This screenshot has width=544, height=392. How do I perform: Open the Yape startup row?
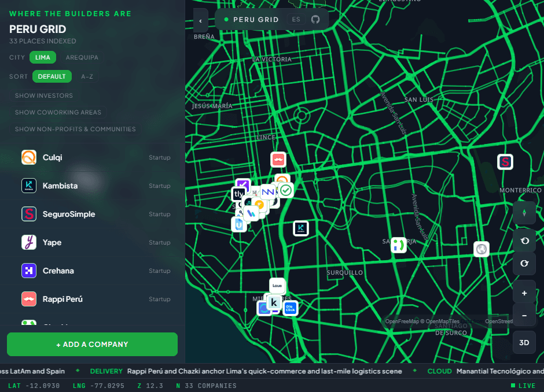click(92, 243)
